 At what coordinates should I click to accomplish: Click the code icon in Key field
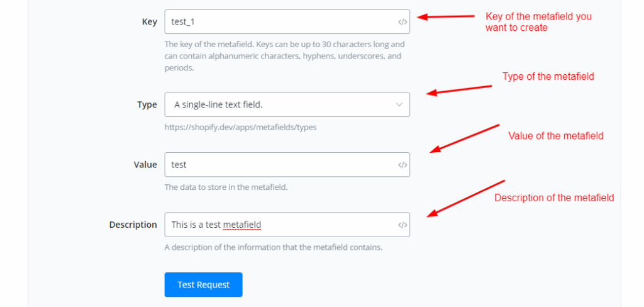402,22
